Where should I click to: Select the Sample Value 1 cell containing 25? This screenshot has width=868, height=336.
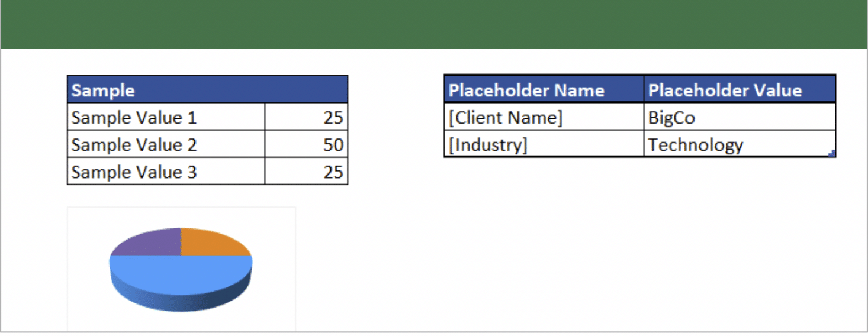[x=306, y=117]
